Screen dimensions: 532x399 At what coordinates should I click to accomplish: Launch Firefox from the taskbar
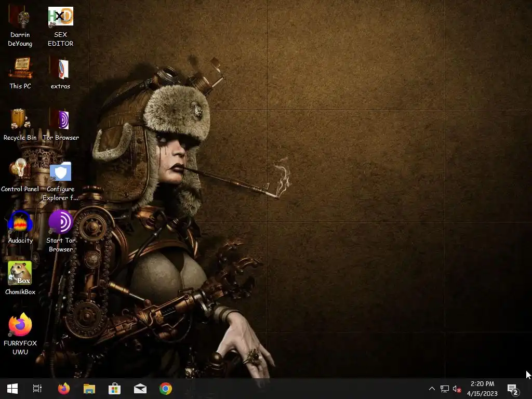(x=64, y=389)
